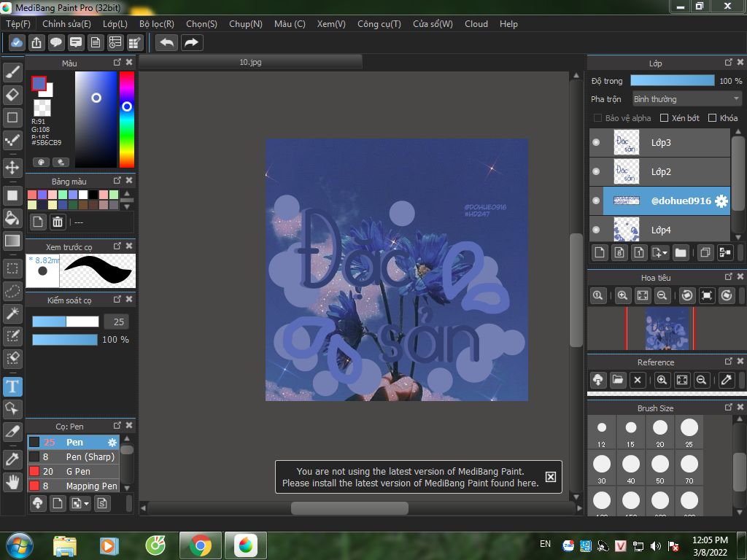Open the Pha trộn blend mode dropdown

[x=687, y=99]
